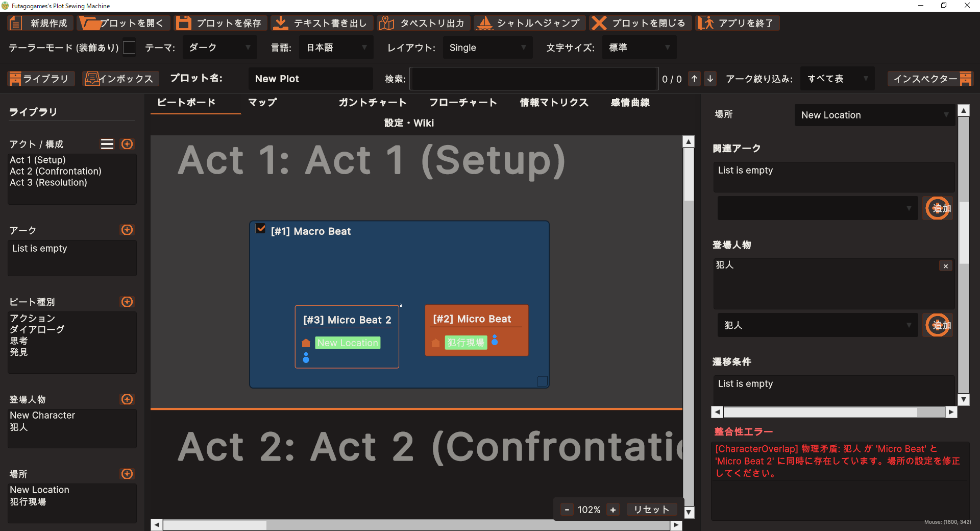Click character icon on [#2] Micro Beat
The image size is (980, 531).
[x=495, y=340]
